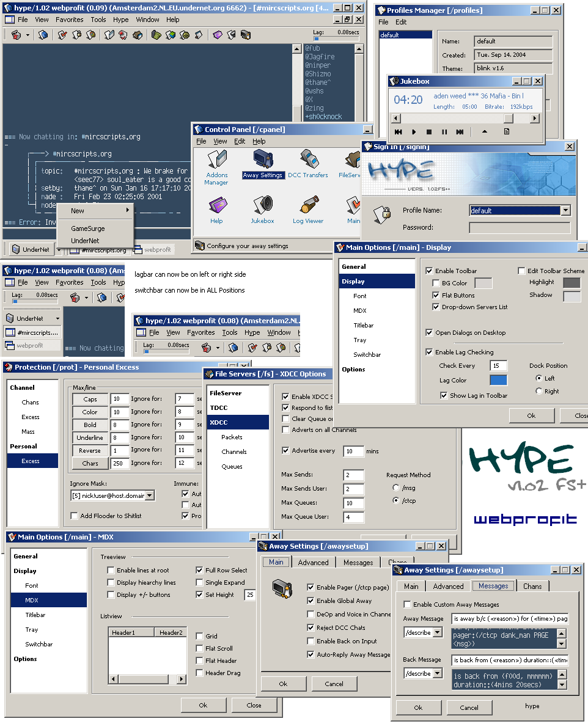
Task: Toggle Drop-down Servers List checkbox
Action: click(x=435, y=307)
